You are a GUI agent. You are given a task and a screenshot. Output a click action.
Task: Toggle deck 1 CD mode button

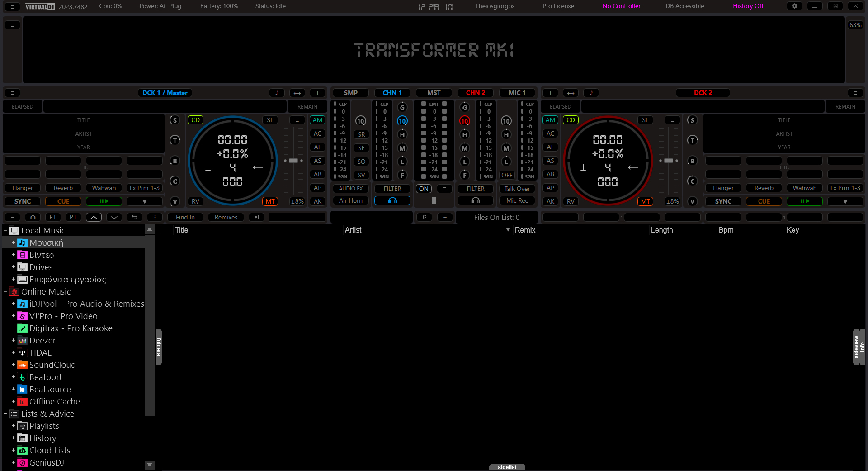tap(195, 120)
